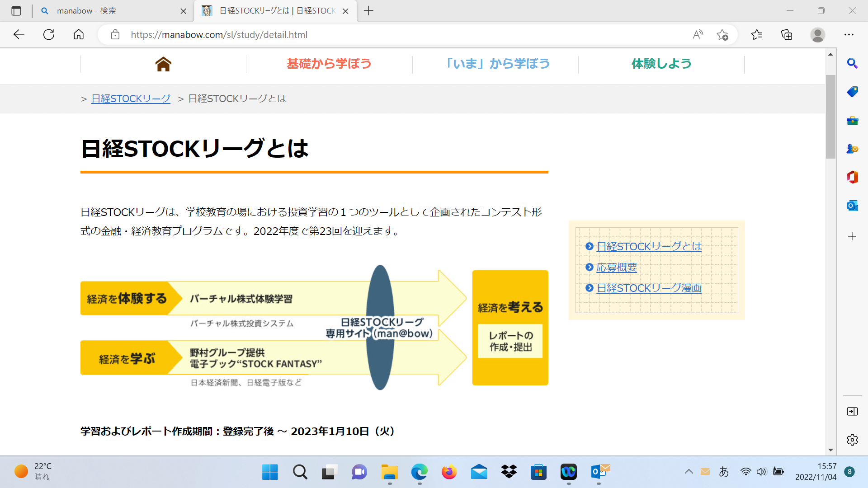Open the Favorites list icon

[x=757, y=35]
